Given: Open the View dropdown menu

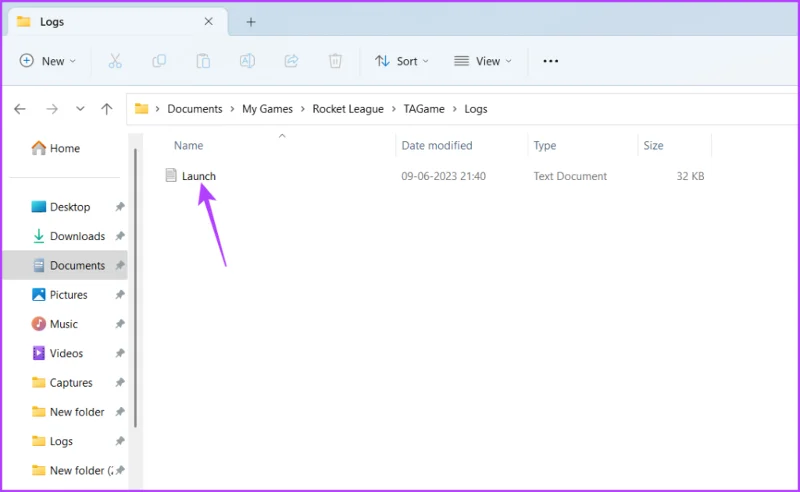Looking at the screenshot, I should [x=483, y=61].
